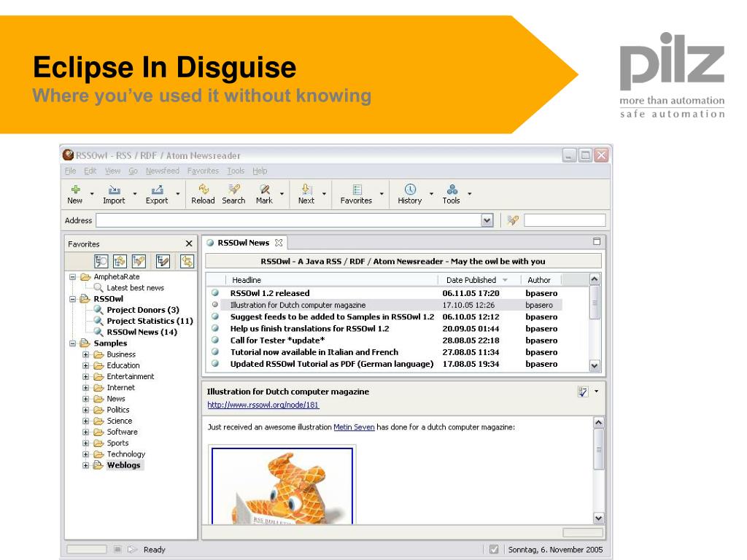Expand the Technology folder

click(x=85, y=454)
